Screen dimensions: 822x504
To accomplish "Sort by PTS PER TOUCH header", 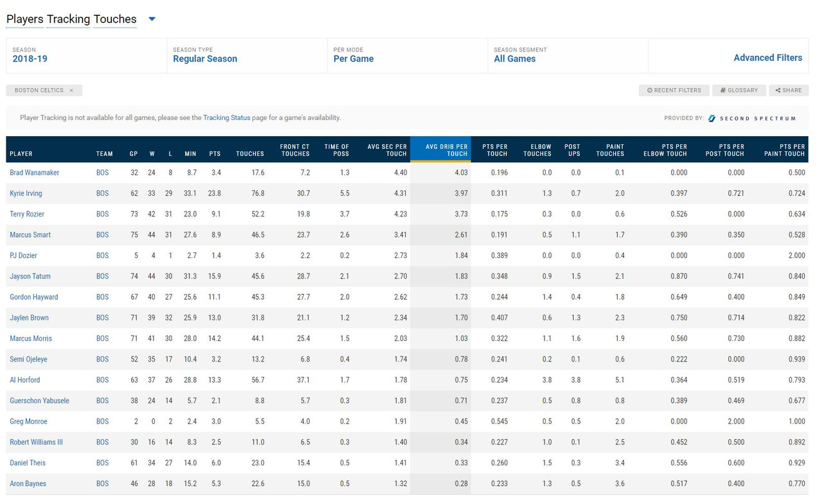I will [x=495, y=150].
